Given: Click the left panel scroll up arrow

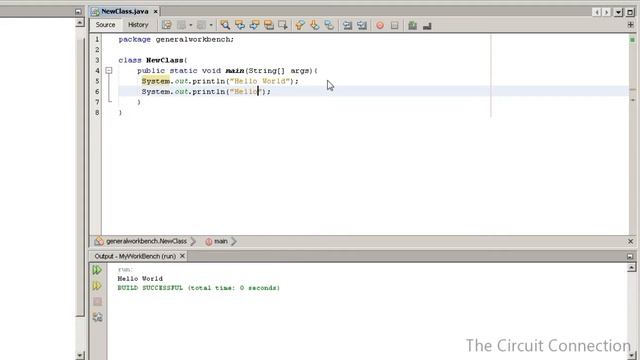Looking at the screenshot, I should 80,22.
